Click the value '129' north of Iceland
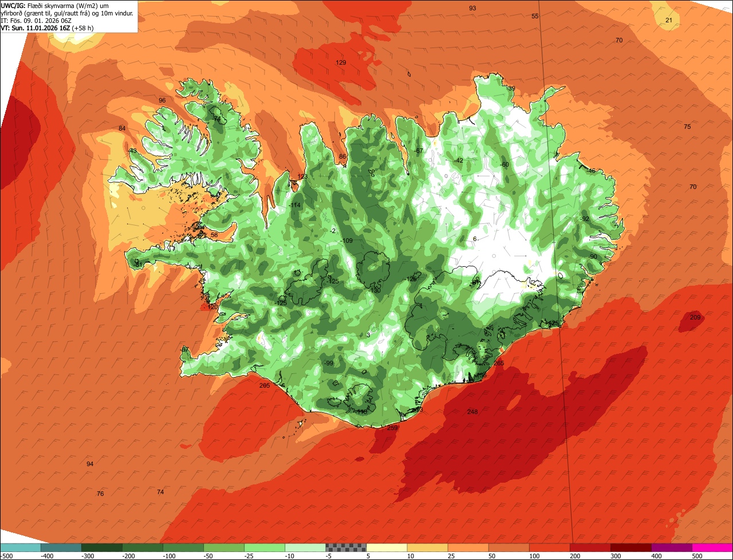The height and width of the screenshot is (560, 733). click(341, 62)
